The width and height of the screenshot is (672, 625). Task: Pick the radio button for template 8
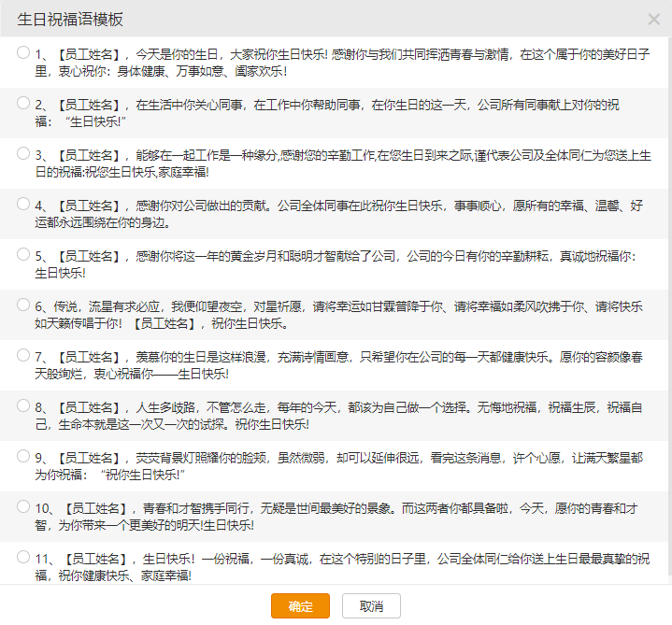(x=22, y=406)
